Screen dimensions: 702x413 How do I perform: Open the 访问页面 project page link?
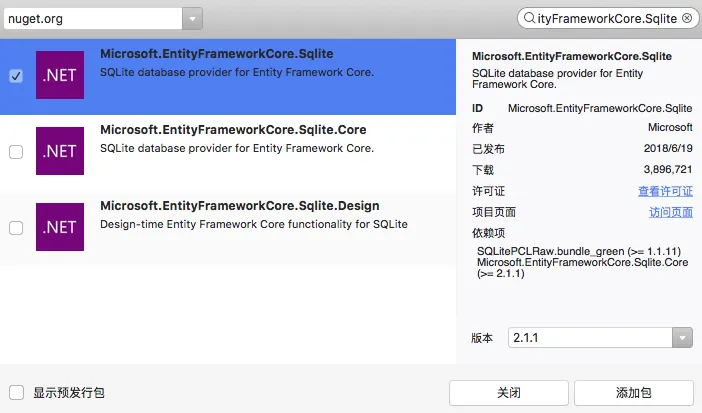[670, 212]
